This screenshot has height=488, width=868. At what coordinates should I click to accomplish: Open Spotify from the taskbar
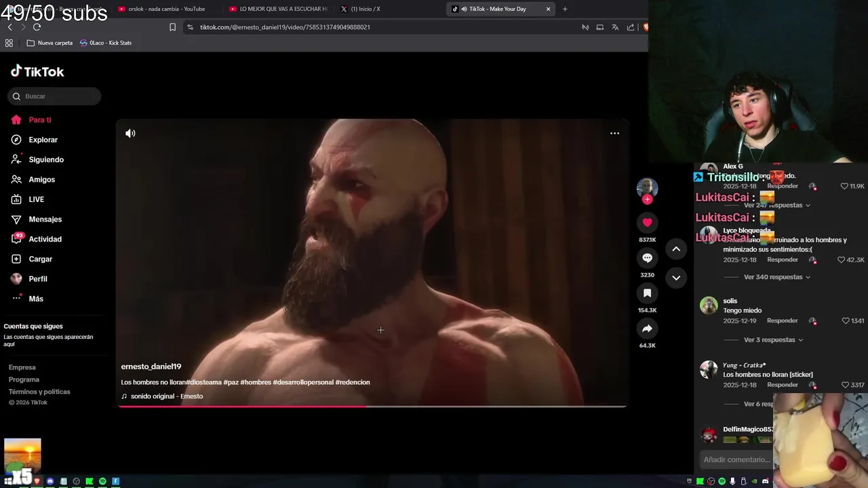click(x=102, y=481)
